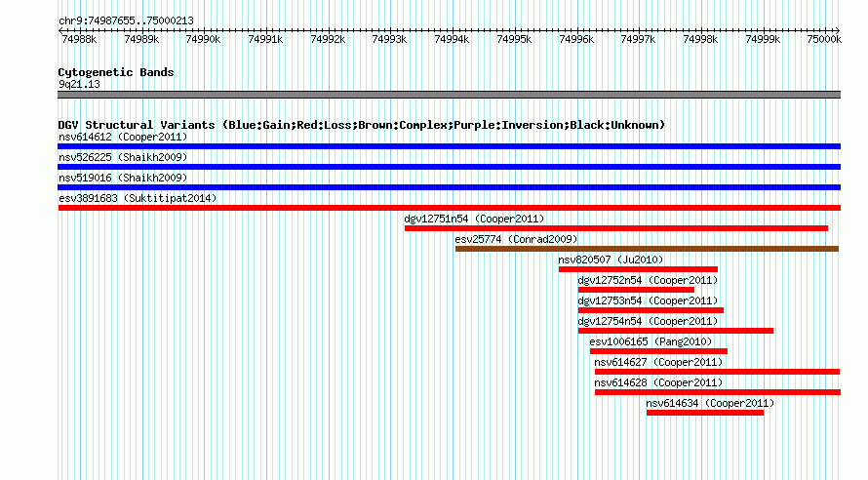Open the dgv12753n54 (Cooper2011) label

point(648,300)
